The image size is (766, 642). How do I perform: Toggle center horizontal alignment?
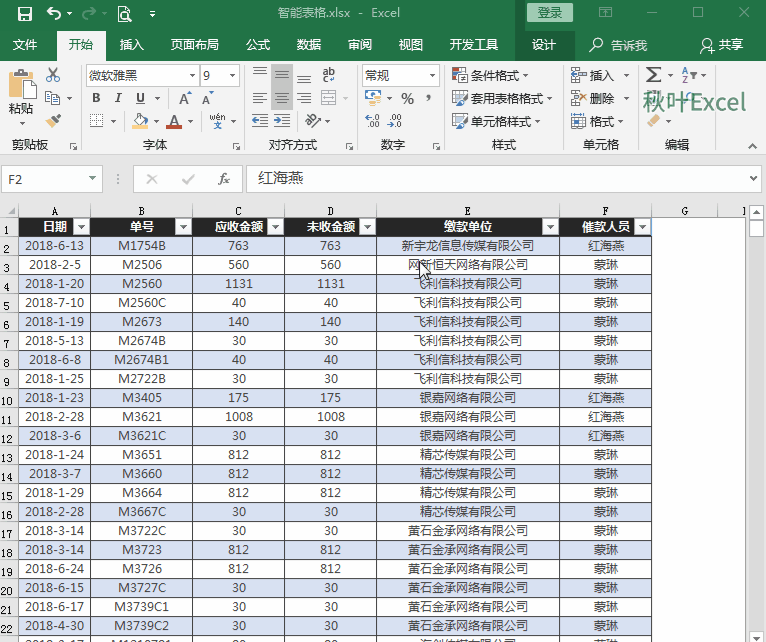click(x=282, y=98)
